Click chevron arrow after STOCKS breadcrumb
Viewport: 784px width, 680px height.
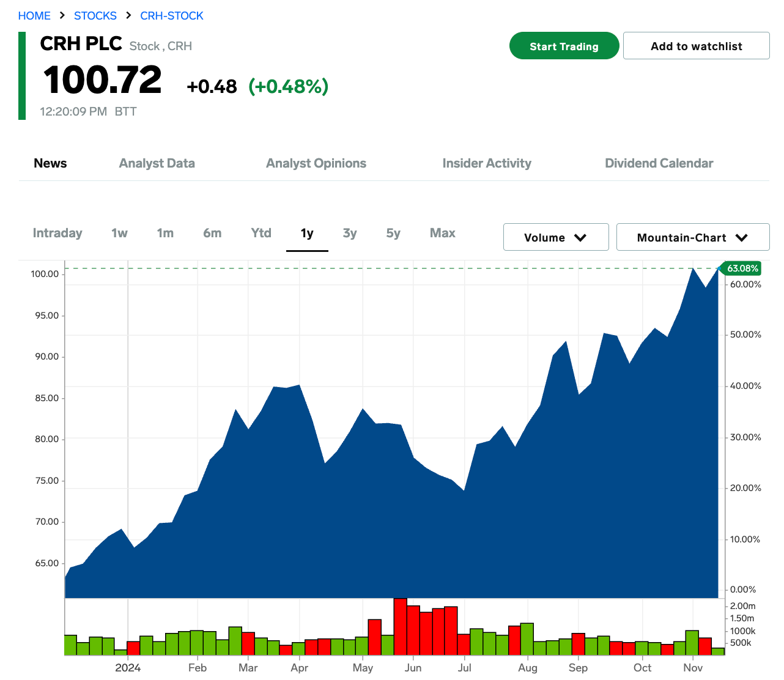tap(128, 15)
